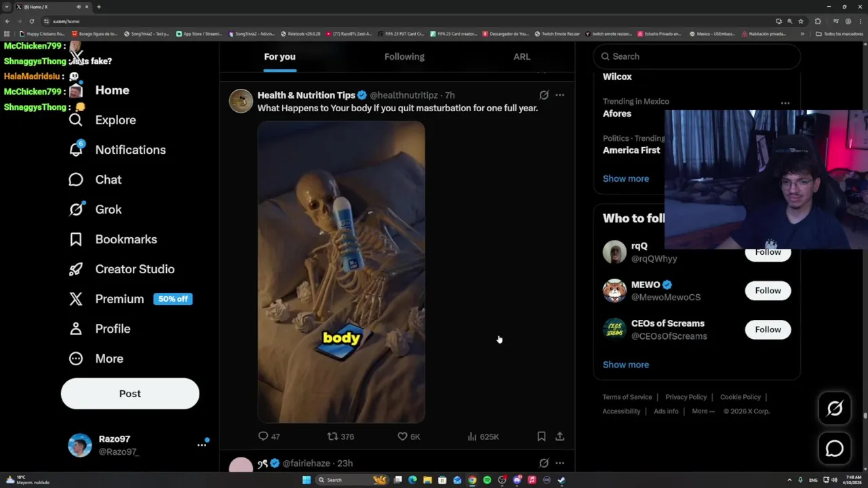868x488 pixels.
Task: Open the Profile person icon
Action: (x=76, y=329)
